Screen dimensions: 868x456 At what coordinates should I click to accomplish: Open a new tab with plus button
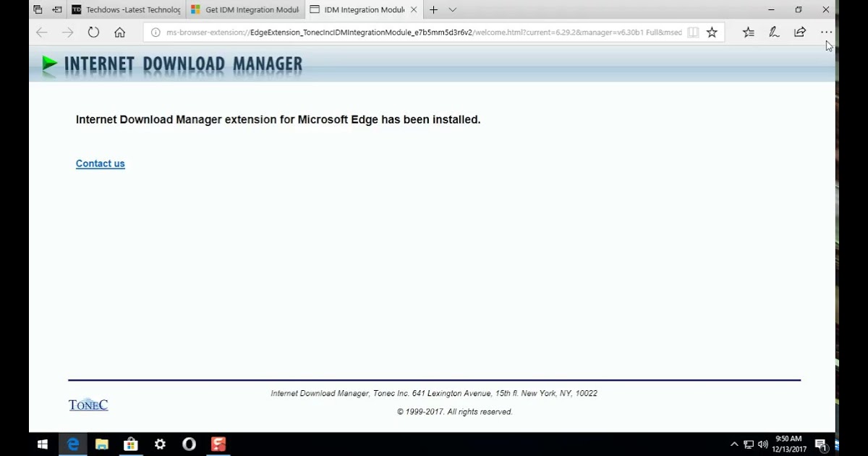tap(433, 10)
